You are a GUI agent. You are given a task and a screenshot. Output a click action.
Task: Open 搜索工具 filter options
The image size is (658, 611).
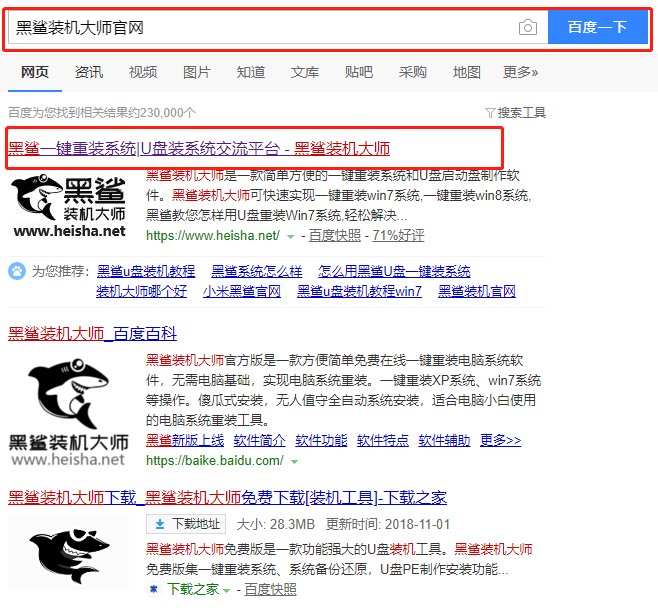pyautogui.click(x=522, y=112)
